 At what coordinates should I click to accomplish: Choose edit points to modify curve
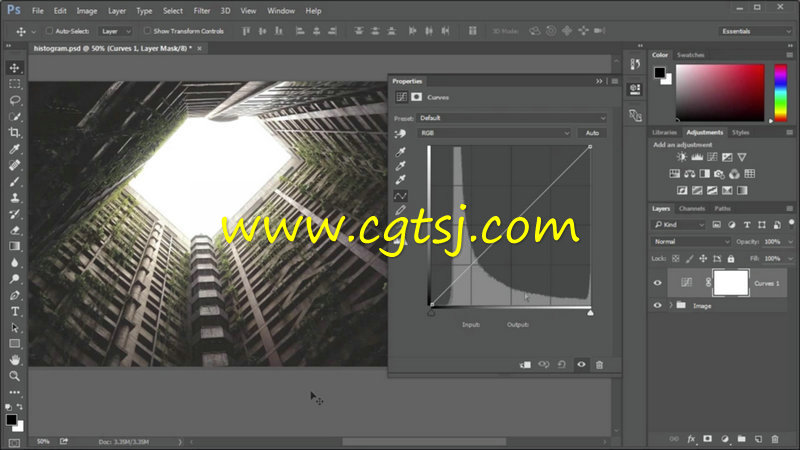click(x=401, y=196)
